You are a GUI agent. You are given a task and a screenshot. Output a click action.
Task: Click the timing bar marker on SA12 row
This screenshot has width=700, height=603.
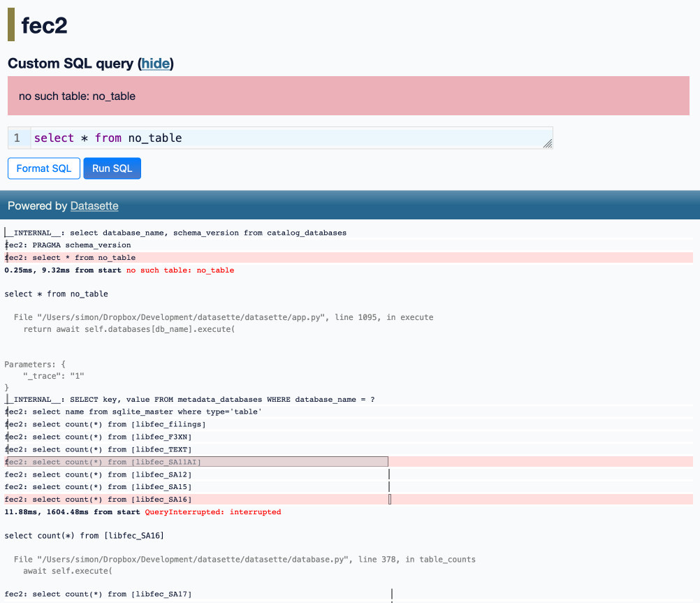pos(389,474)
